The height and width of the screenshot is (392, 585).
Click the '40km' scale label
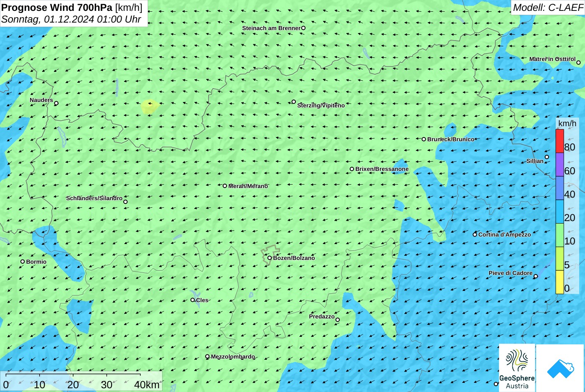click(x=147, y=385)
